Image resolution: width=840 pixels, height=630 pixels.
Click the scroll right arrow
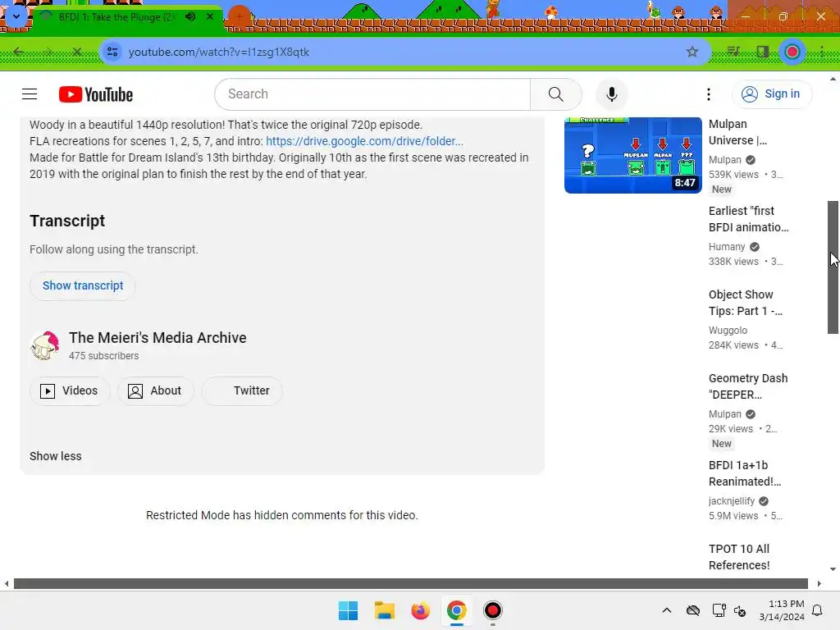(819, 583)
